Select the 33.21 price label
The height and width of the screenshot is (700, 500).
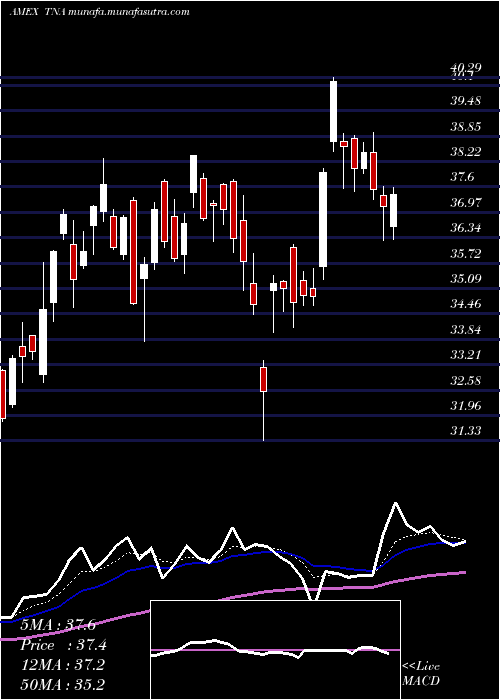click(x=466, y=355)
